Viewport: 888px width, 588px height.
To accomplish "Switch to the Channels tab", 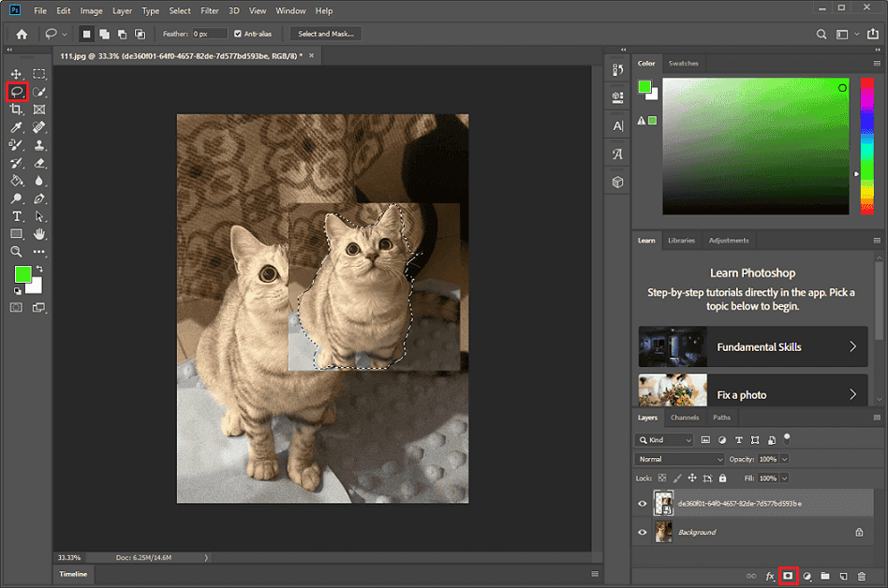I will pos(685,418).
